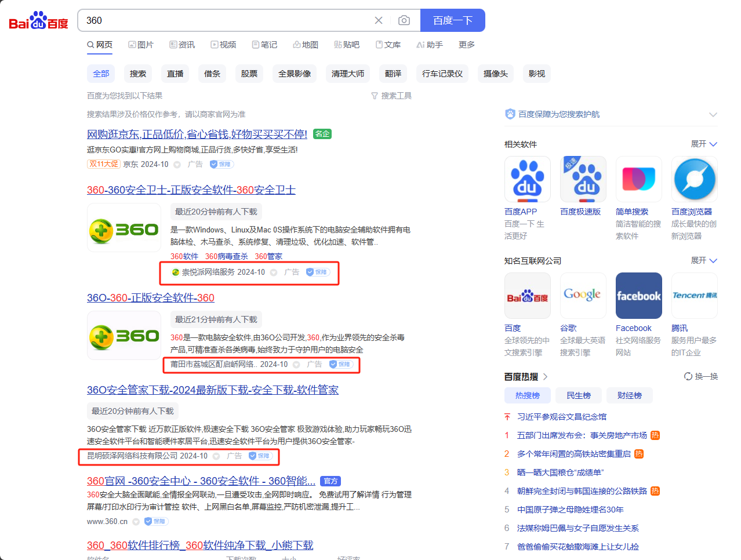Click the 百度一下 search button
Screen dimensions: 741x560
pyautogui.click(x=453, y=20)
